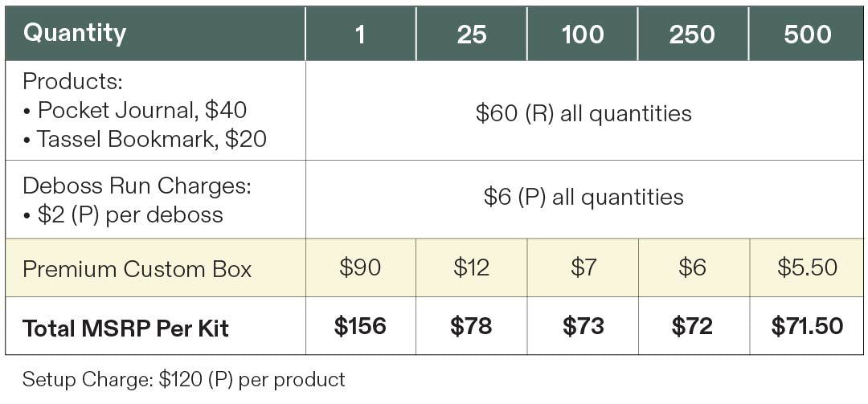The height and width of the screenshot is (404, 868).
Task: Select the $12 custom box price
Action: click(x=472, y=267)
